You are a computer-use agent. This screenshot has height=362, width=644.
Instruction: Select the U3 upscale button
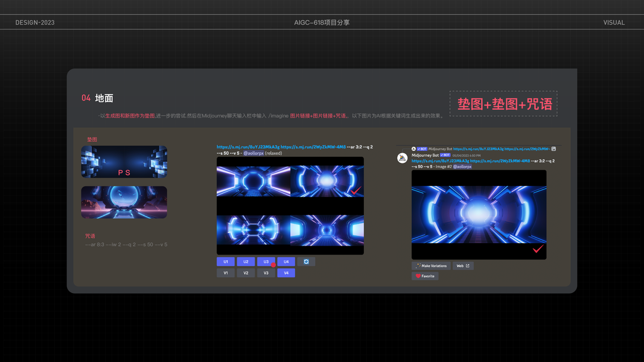[x=266, y=261]
